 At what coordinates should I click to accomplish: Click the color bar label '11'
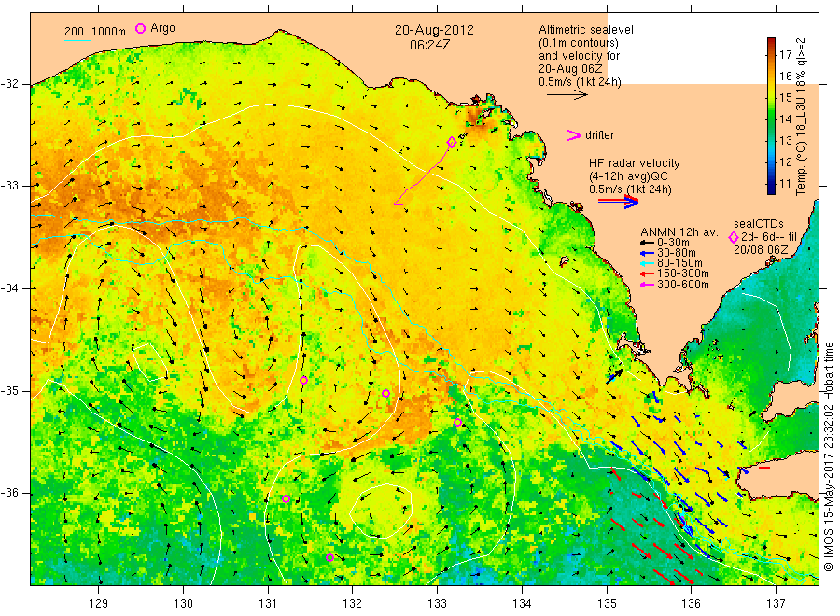(785, 184)
